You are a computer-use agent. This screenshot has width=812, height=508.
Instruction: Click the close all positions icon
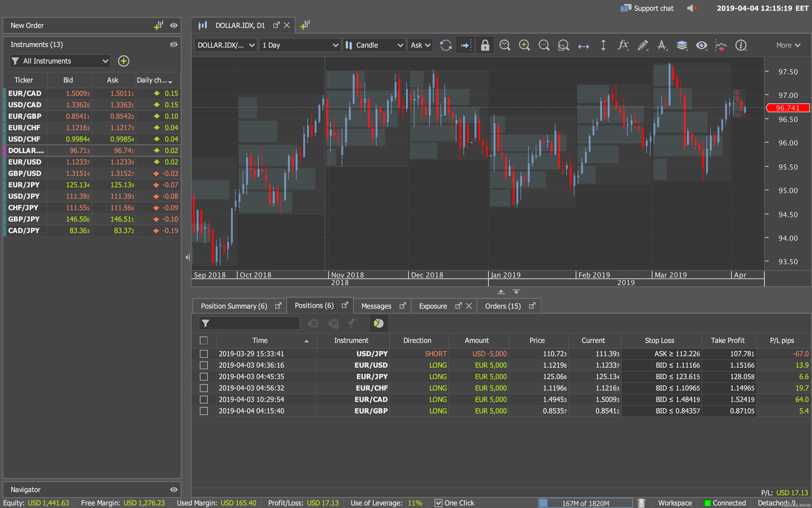click(x=313, y=323)
